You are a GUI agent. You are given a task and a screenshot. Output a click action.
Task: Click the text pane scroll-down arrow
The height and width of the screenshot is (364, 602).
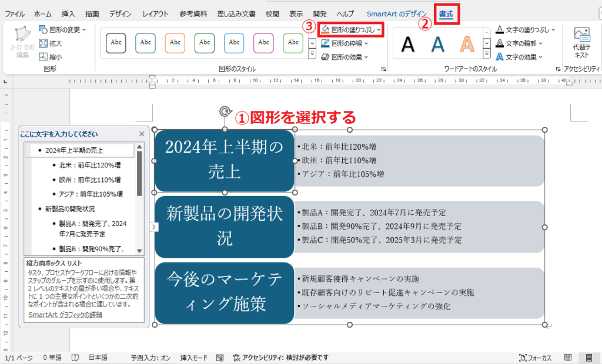point(139,251)
